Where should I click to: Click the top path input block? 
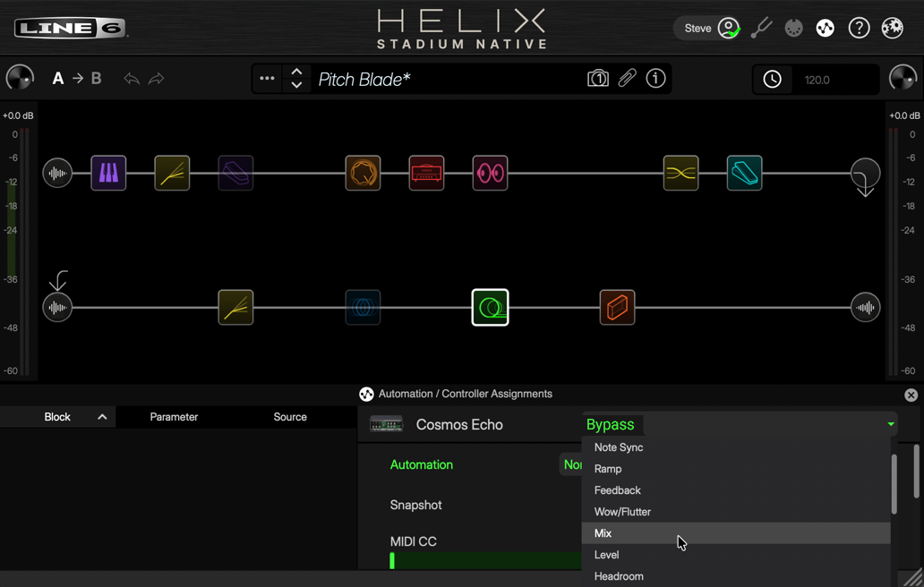tap(57, 173)
